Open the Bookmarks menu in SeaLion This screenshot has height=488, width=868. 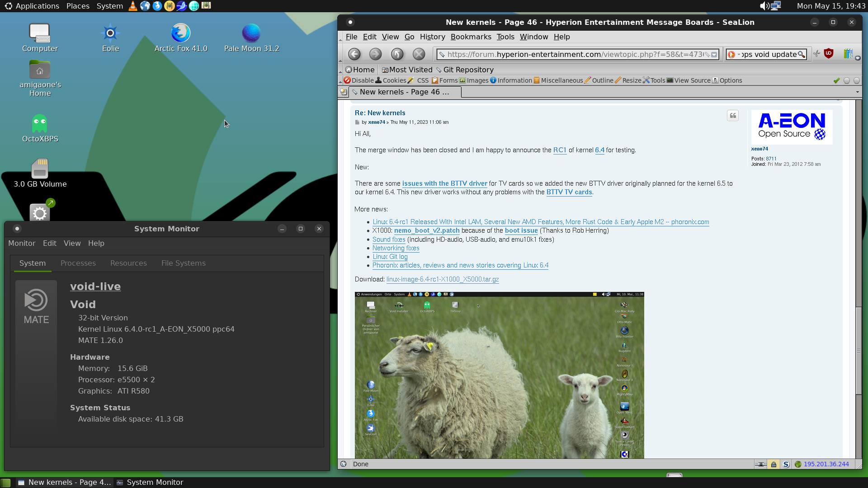coord(471,37)
